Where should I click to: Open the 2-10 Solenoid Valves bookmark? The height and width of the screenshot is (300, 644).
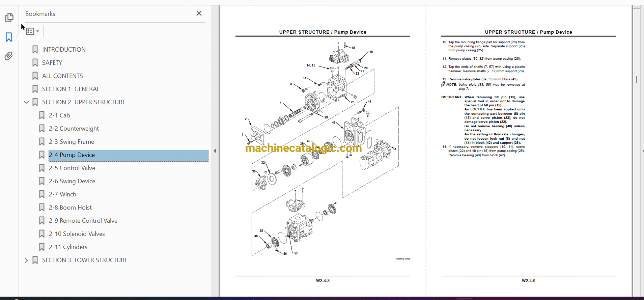pyautogui.click(x=77, y=234)
